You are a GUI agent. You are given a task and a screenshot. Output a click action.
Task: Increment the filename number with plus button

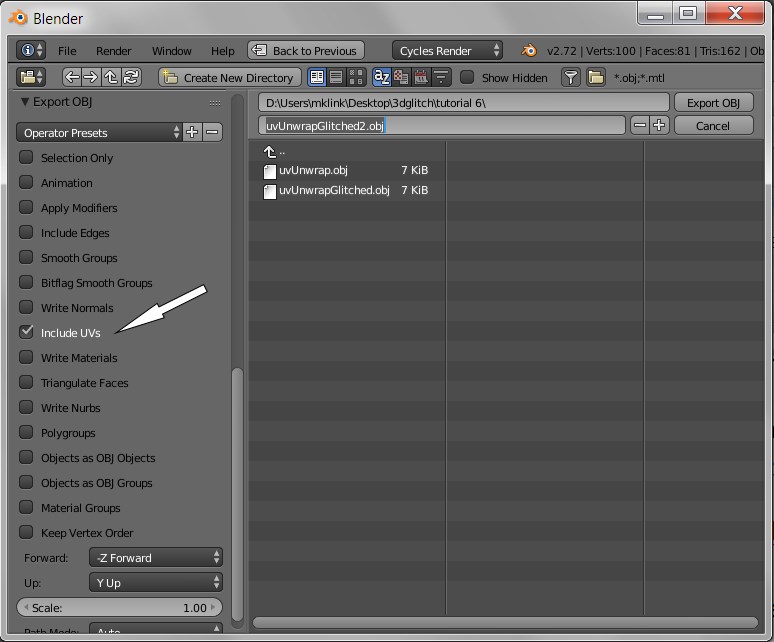(x=659, y=125)
